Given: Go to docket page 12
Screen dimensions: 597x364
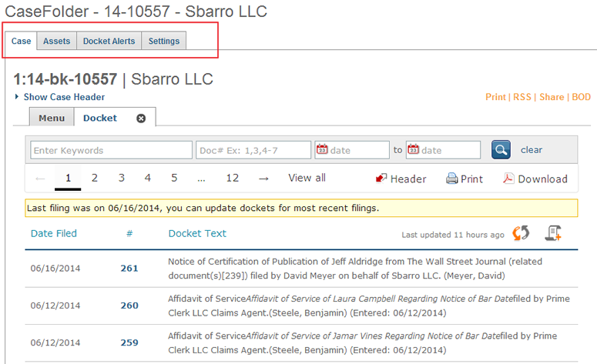Looking at the screenshot, I should (x=232, y=178).
